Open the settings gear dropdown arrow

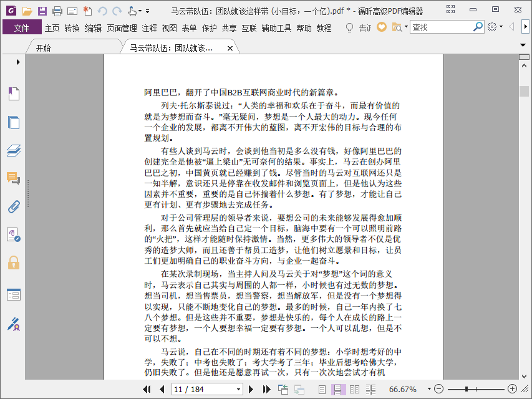pos(501,27)
